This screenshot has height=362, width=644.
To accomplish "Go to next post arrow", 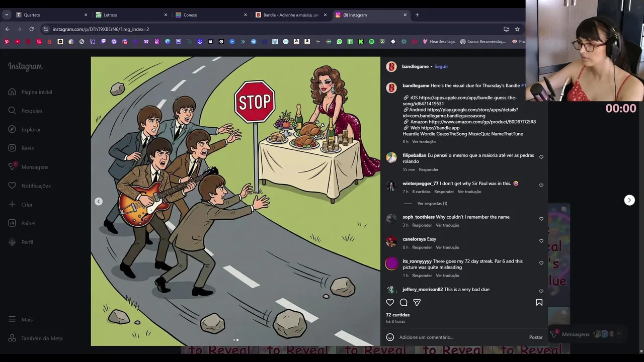I will coord(629,200).
